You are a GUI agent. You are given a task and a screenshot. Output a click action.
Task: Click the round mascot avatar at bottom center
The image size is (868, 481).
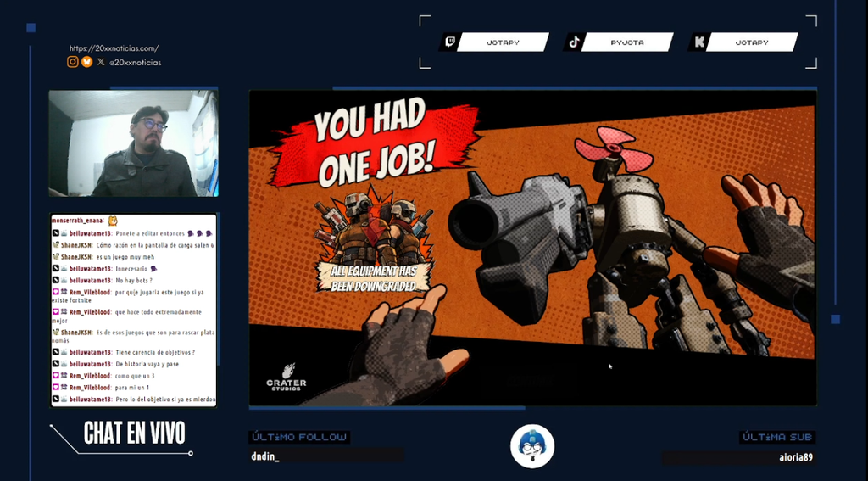pos(532,446)
